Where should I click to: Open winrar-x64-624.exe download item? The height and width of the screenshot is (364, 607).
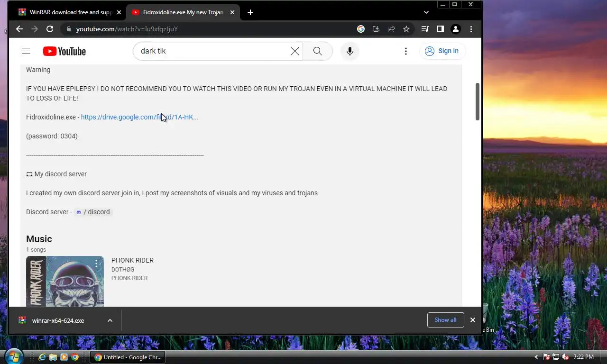58,320
